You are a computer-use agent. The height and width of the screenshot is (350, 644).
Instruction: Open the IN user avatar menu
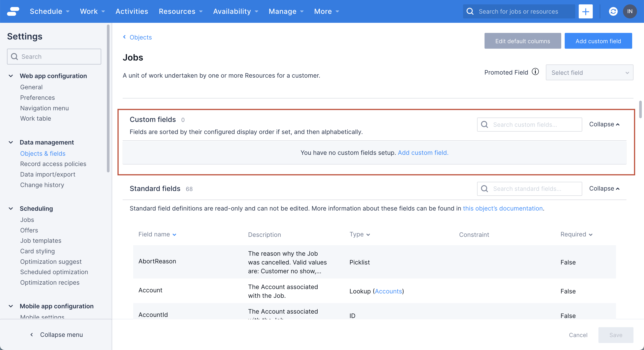630,11
